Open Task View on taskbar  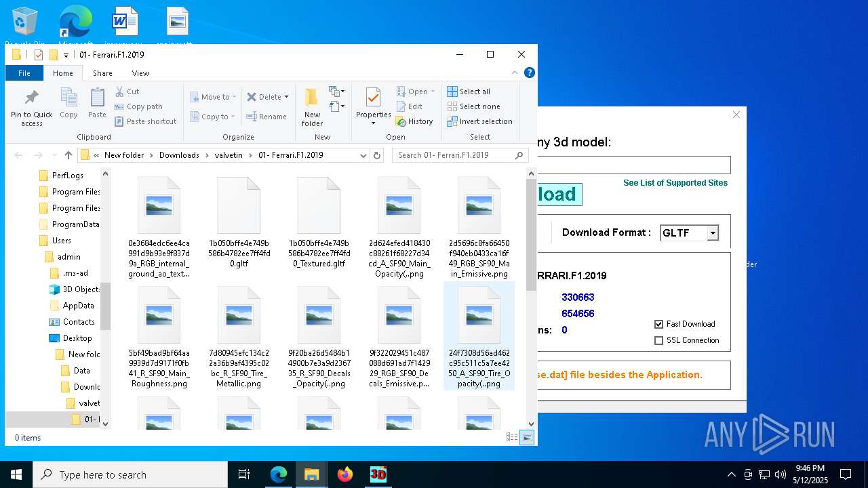pos(244,474)
